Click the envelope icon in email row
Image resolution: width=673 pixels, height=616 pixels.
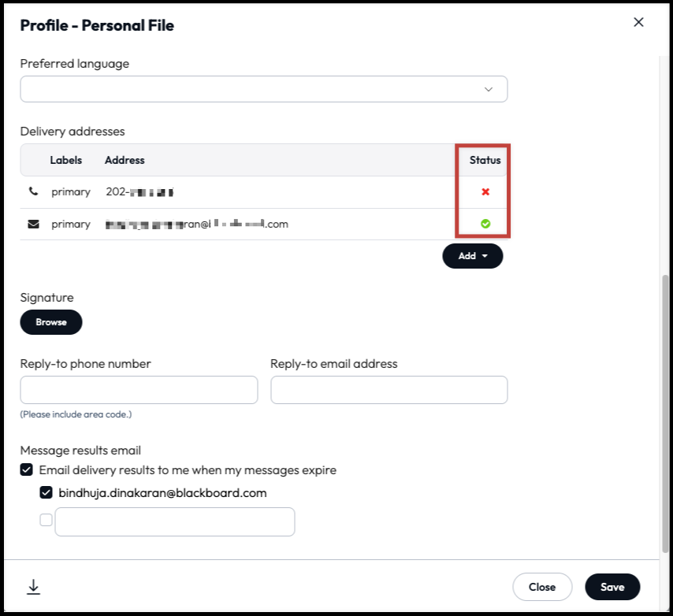[x=33, y=224]
